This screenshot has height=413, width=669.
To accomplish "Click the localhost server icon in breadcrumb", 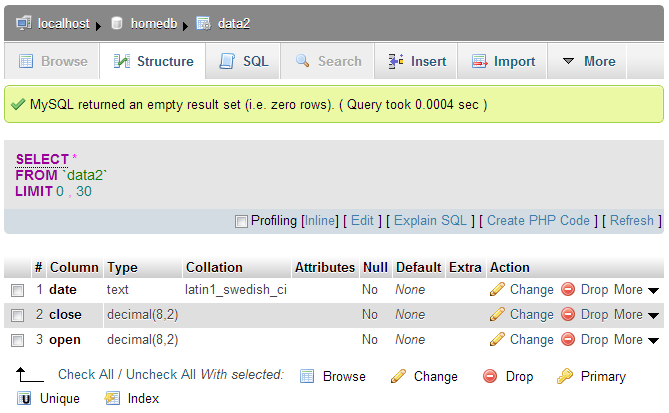I will [23, 23].
